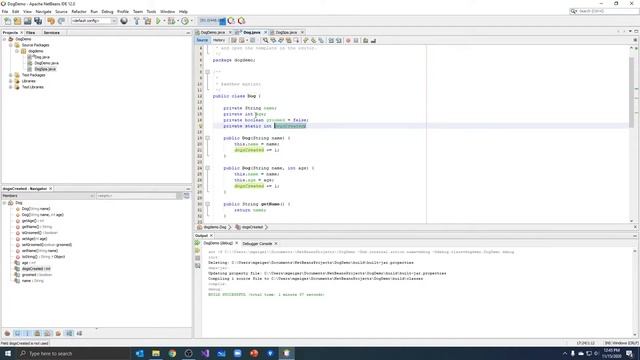Switch to the Files tab
Image resolution: width=640 pixels, height=360 pixels.
(x=30, y=33)
